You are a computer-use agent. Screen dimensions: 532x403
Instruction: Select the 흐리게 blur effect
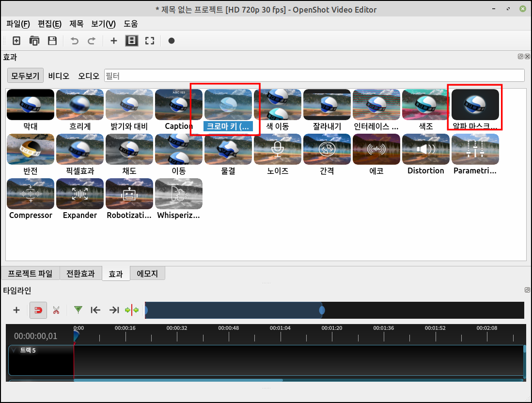coord(80,110)
